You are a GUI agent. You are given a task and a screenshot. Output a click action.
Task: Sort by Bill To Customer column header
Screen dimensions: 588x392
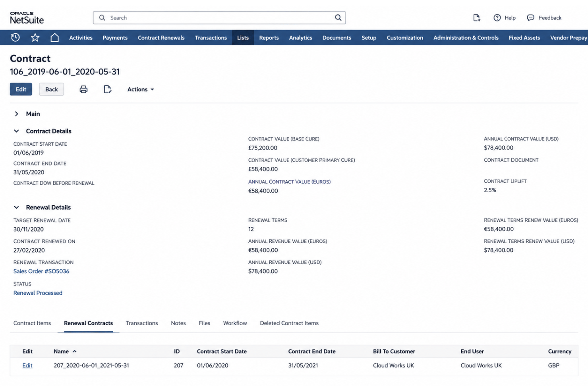click(x=394, y=351)
